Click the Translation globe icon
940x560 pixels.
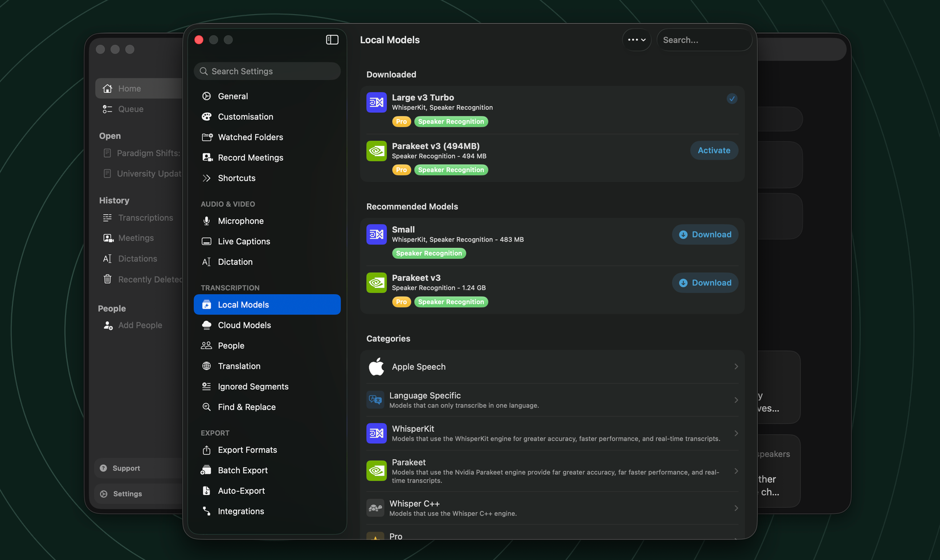(x=206, y=366)
